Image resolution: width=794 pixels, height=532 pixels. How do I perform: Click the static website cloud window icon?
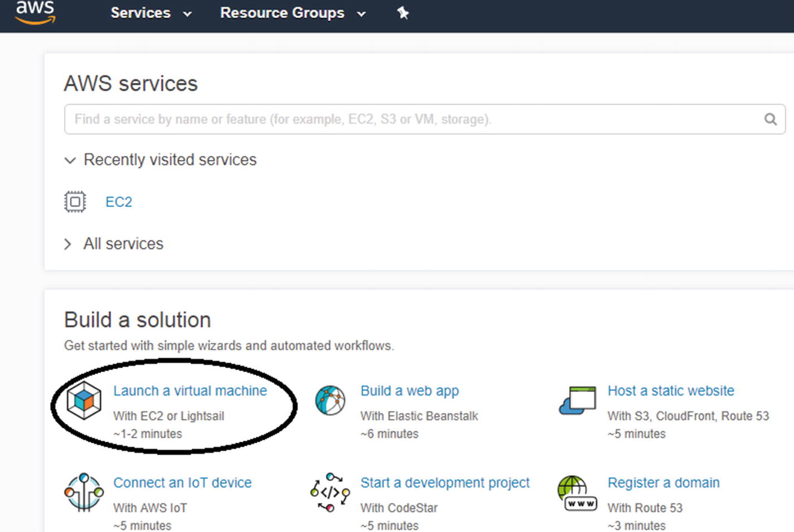[578, 401]
